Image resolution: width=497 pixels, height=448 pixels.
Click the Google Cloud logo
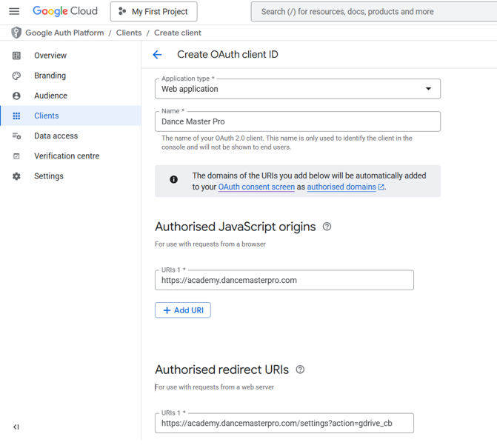(65, 11)
